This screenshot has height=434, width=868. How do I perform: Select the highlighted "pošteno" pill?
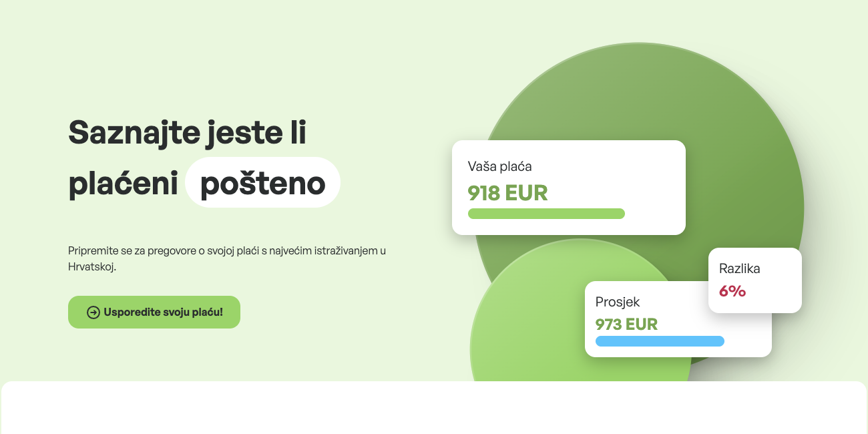point(262,183)
